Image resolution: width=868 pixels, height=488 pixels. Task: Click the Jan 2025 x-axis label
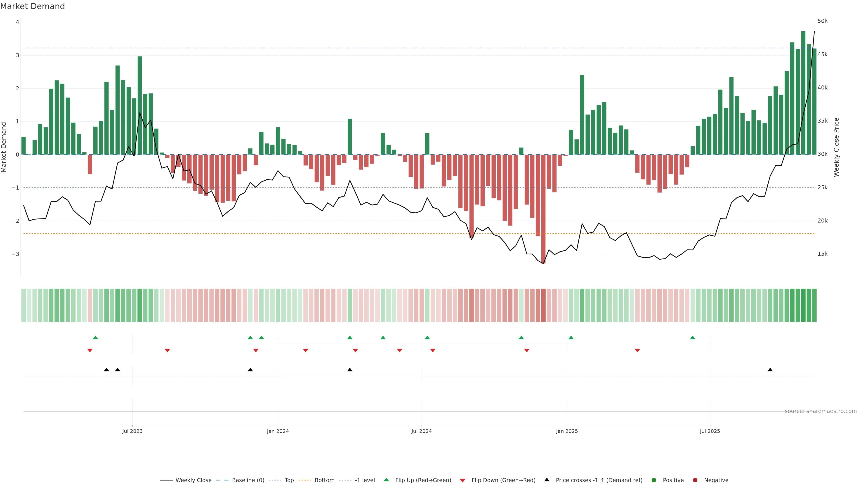click(x=567, y=431)
